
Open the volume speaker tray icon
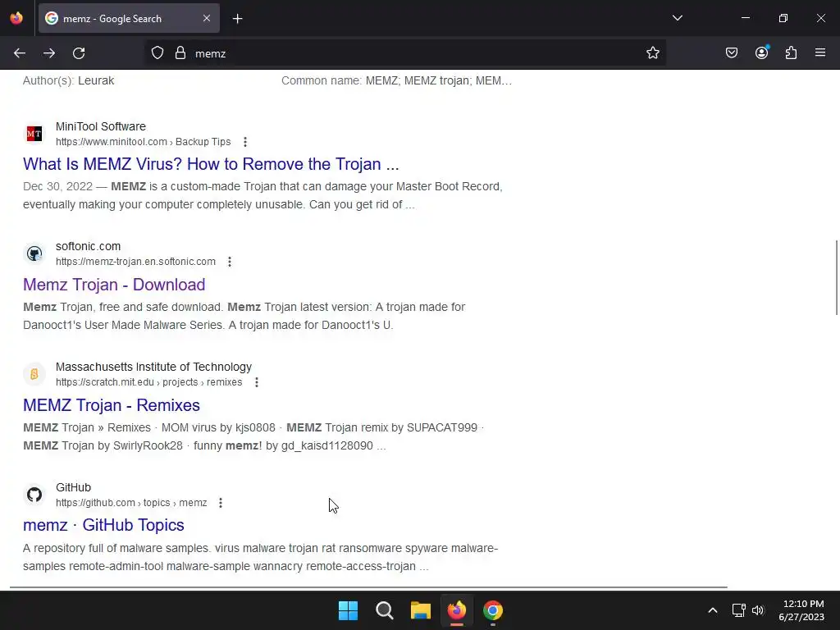758,610
